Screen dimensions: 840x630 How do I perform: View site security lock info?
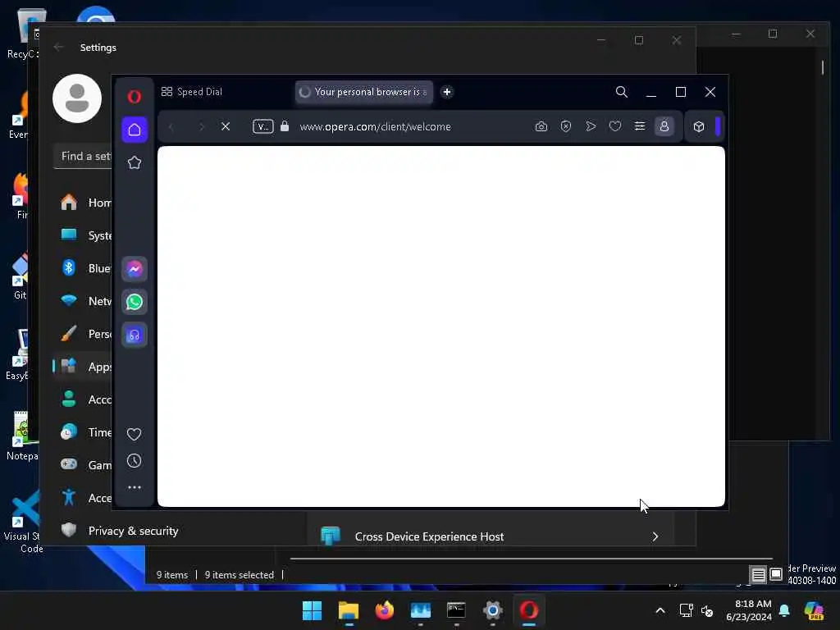click(285, 126)
